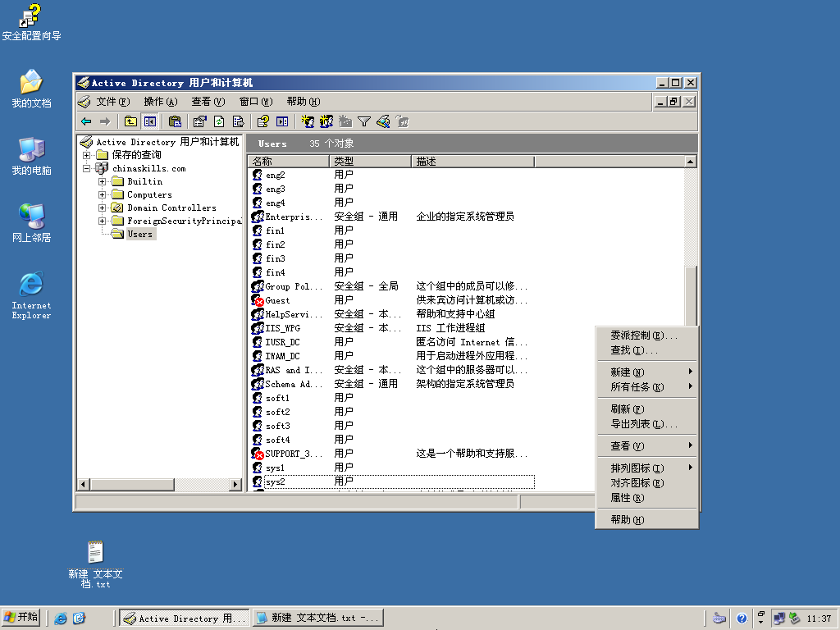Viewport: 840px width, 630px height.
Task: Click the filter funnel toolbar icon
Action: (x=364, y=121)
